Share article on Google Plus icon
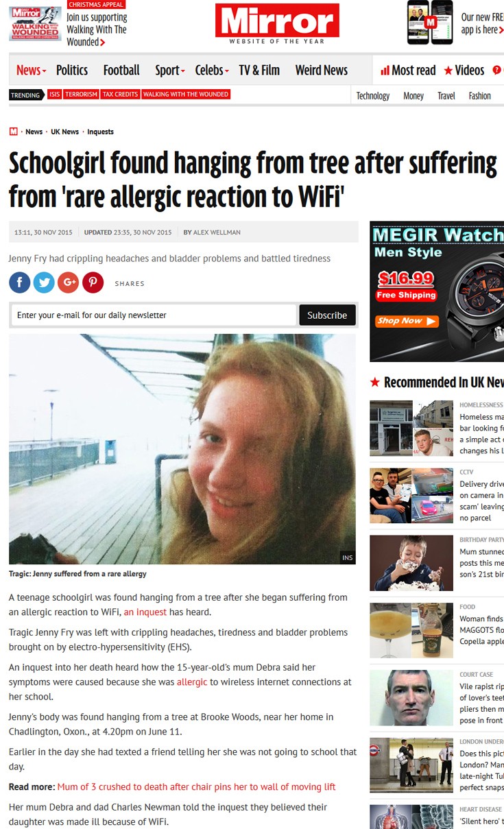The width and height of the screenshot is (504, 829). point(69,283)
